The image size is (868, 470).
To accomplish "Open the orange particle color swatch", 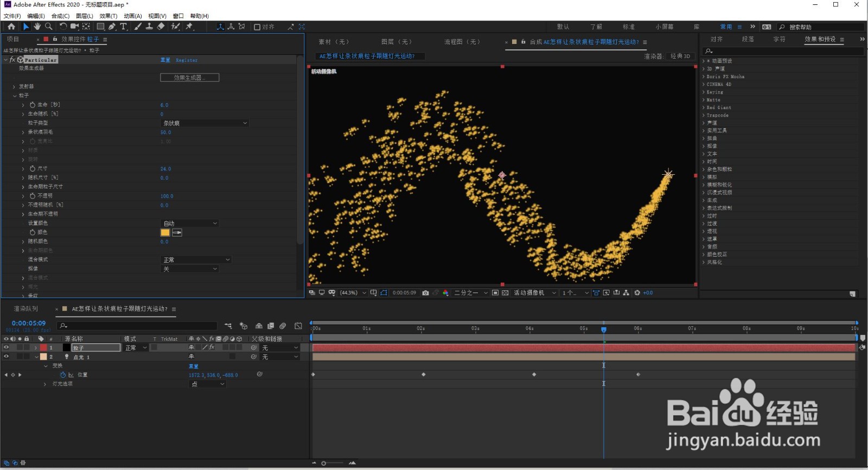I will click(165, 232).
